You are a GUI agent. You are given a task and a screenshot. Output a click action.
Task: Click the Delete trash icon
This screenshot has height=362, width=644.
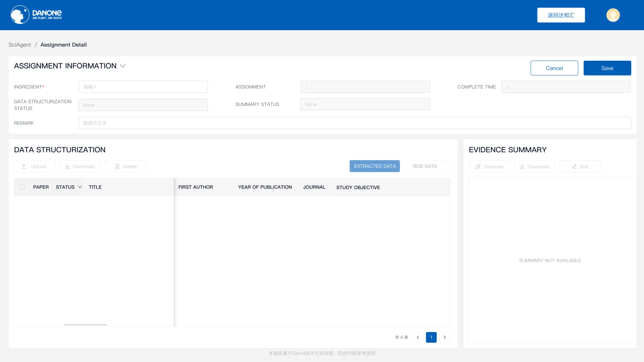117,166
